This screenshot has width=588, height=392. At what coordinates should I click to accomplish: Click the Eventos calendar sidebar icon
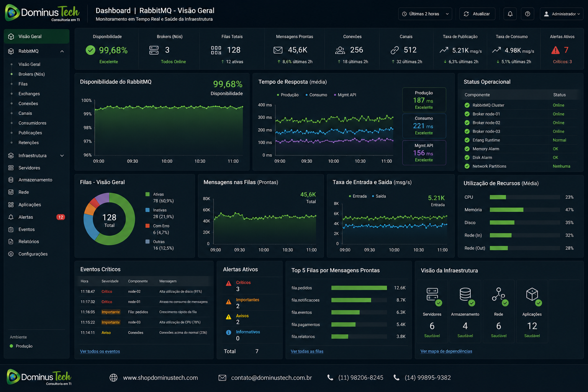point(11,229)
